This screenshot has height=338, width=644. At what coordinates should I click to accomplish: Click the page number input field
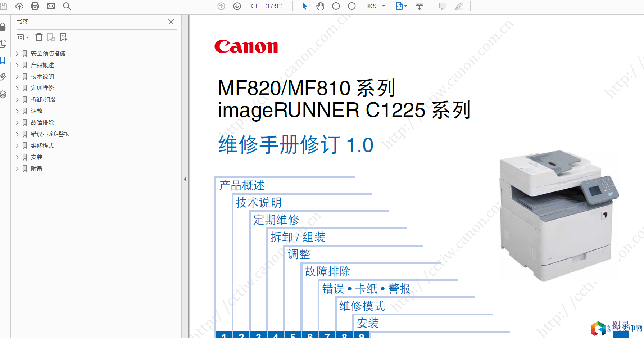click(x=254, y=6)
